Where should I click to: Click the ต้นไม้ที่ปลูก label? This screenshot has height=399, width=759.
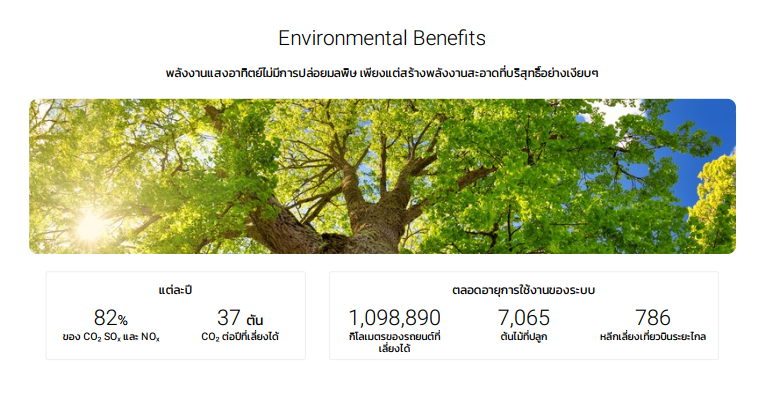click(524, 337)
